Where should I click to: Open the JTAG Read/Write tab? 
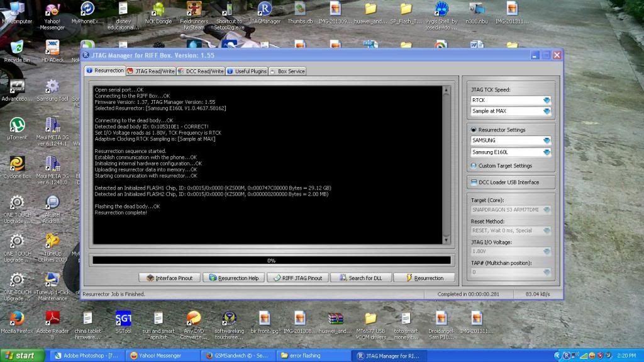(x=151, y=71)
